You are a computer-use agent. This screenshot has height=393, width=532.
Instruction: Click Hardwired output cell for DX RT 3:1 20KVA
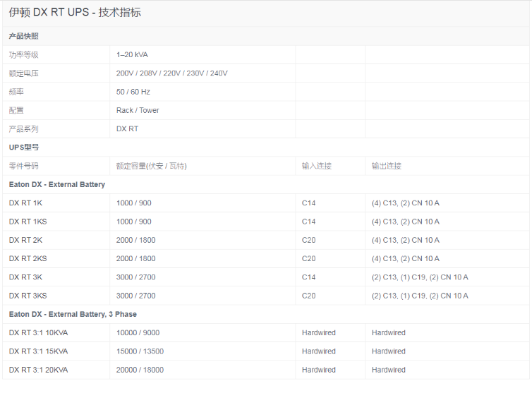(x=388, y=370)
